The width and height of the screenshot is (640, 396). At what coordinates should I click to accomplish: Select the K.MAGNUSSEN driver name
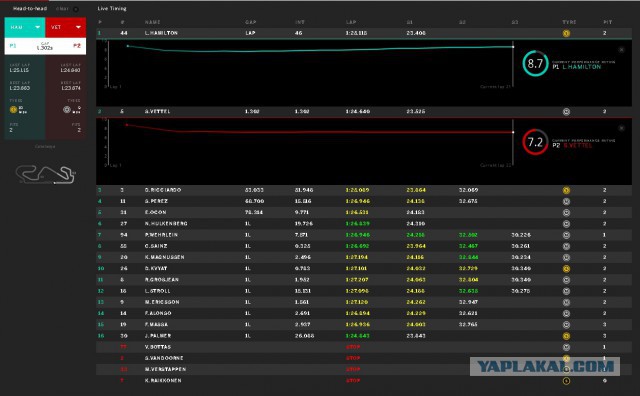tap(164, 258)
